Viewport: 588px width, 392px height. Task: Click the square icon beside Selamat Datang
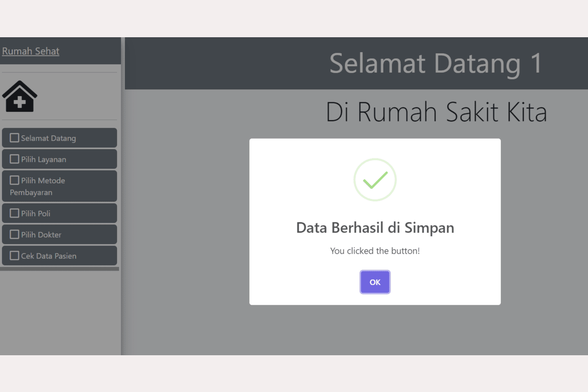click(15, 138)
